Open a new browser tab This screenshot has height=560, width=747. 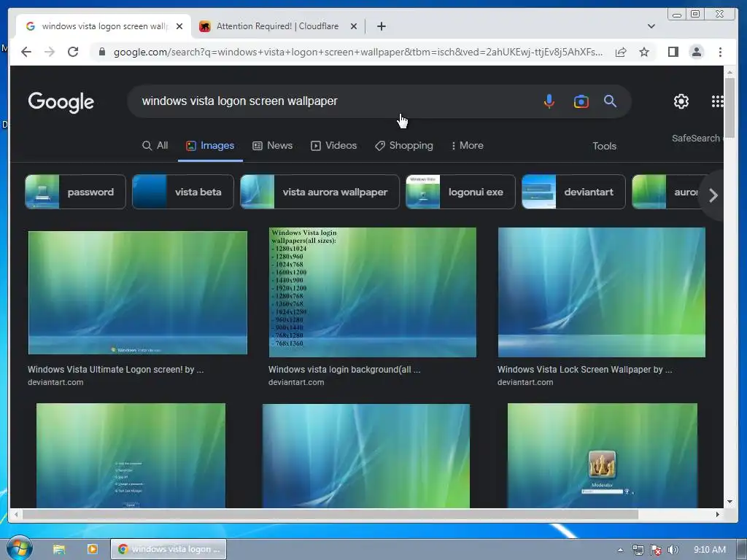coord(381,26)
